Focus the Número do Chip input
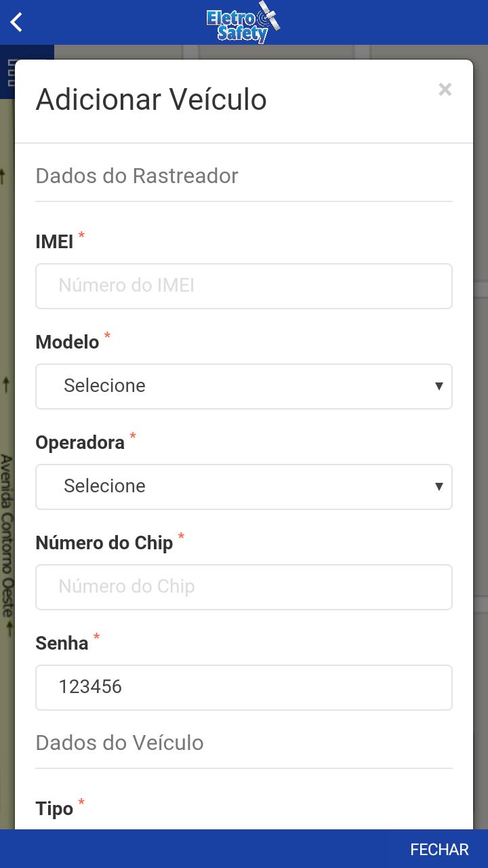Viewport: 488px width, 868px height. click(244, 587)
